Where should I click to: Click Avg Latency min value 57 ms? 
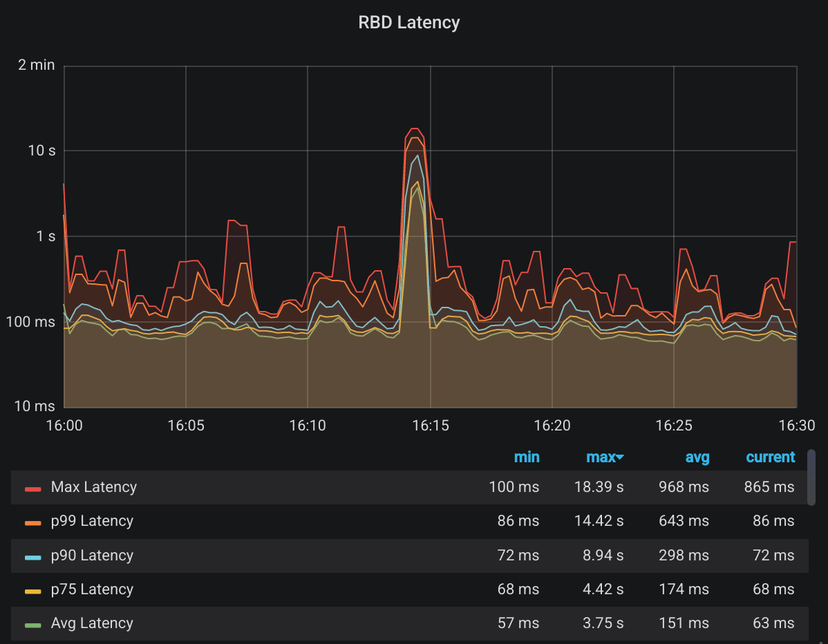pyautogui.click(x=518, y=623)
